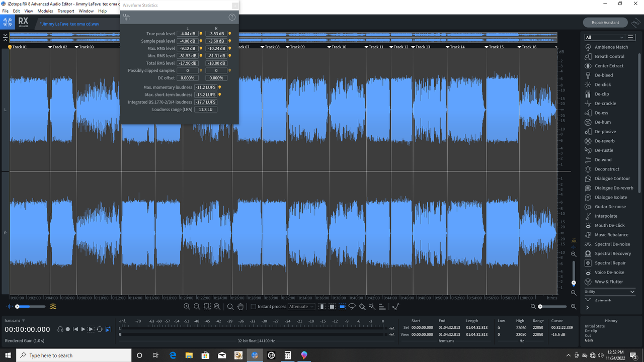The height and width of the screenshot is (362, 644).
Task: Select the grab hand tool
Action: 240,306
